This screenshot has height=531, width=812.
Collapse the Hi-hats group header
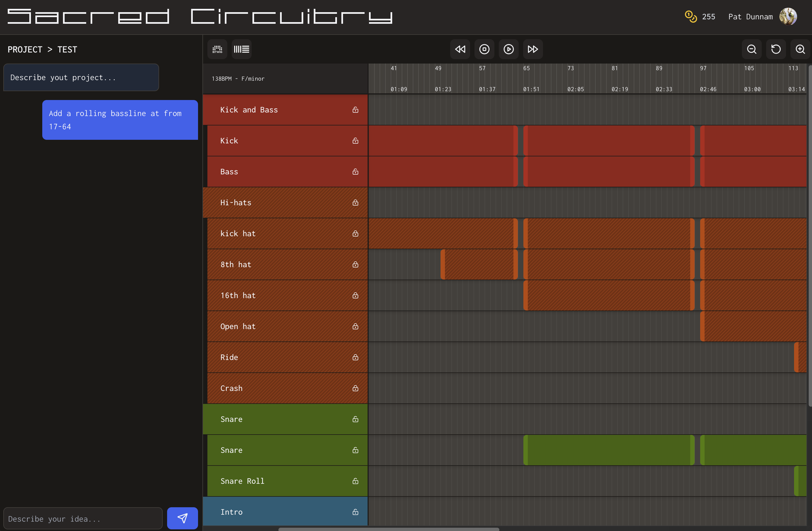[236, 203]
